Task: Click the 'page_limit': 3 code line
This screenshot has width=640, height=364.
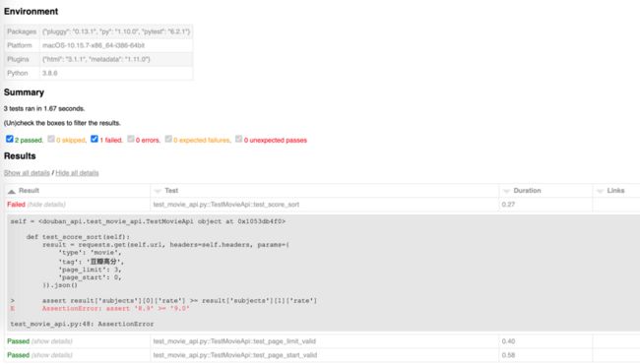Action: (x=91, y=270)
